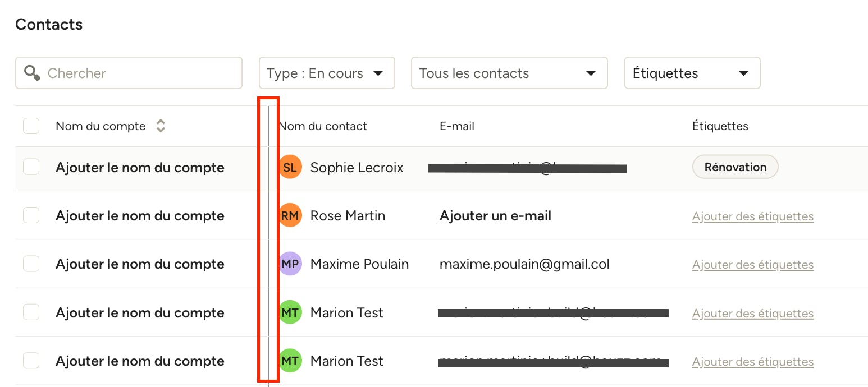Toggle checkbox beside Maxime Poulain row
Image resolution: width=868 pixels, height=387 pixels.
[x=31, y=264]
